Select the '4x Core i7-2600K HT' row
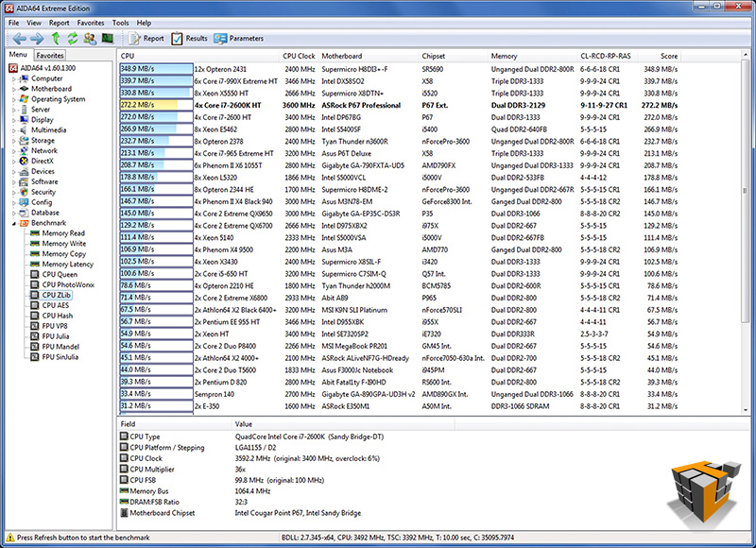Screen dimensions: 756x548 click(399, 105)
